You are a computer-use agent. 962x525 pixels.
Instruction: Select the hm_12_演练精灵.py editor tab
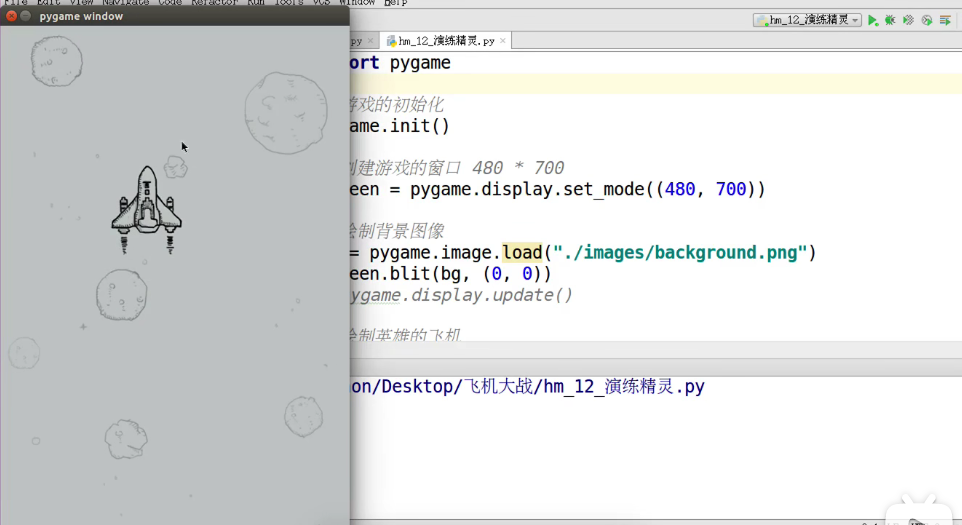tap(446, 41)
